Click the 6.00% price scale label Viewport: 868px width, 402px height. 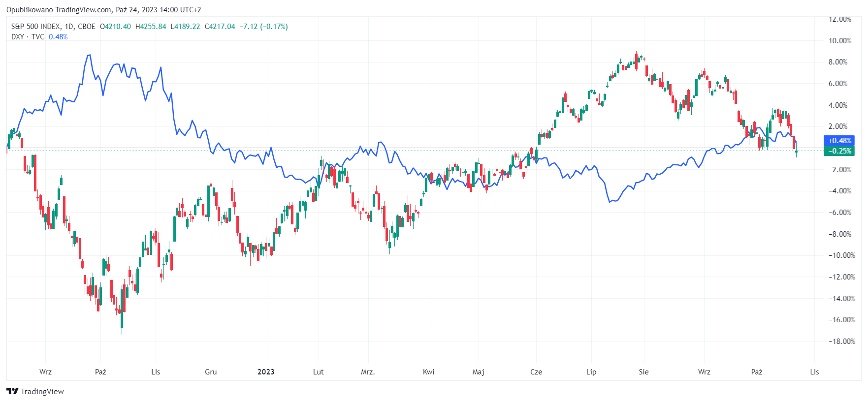[838, 84]
